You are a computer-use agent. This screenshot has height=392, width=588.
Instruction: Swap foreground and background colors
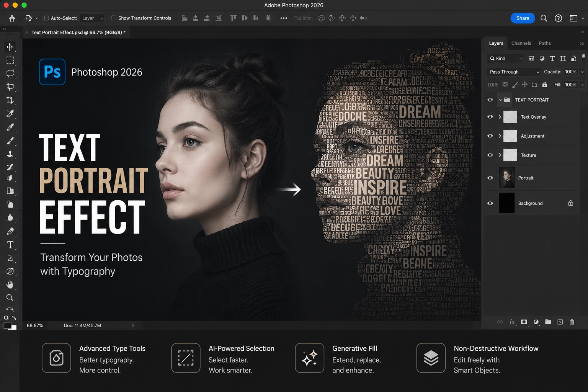(14, 318)
